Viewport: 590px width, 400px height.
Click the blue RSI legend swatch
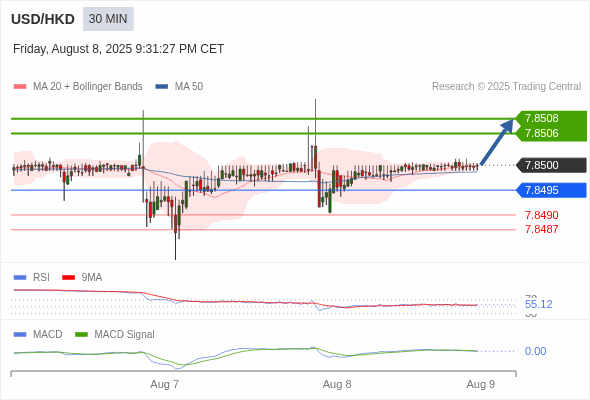tap(20, 278)
